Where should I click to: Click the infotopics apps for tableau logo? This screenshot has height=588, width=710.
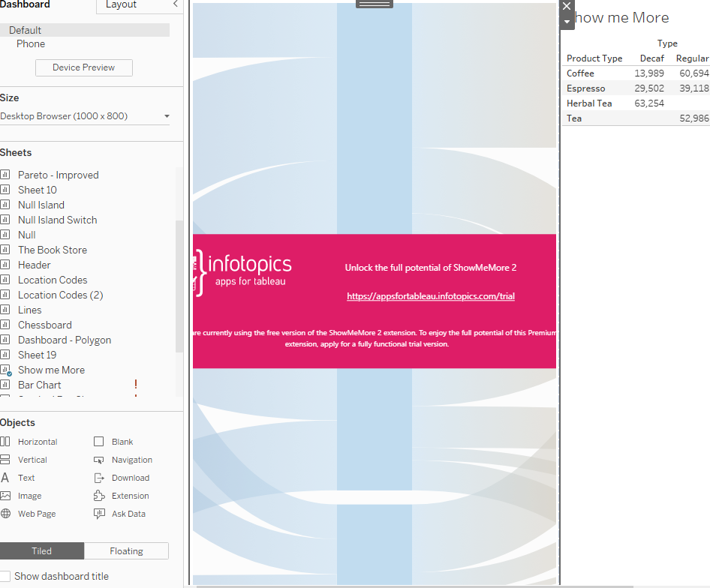coord(242,271)
